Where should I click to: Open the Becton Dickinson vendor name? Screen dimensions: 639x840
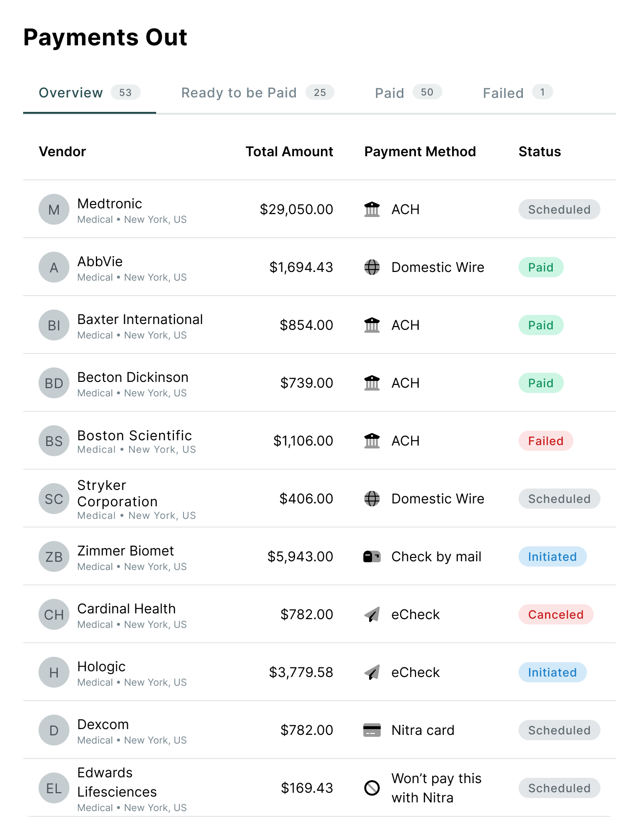133,377
